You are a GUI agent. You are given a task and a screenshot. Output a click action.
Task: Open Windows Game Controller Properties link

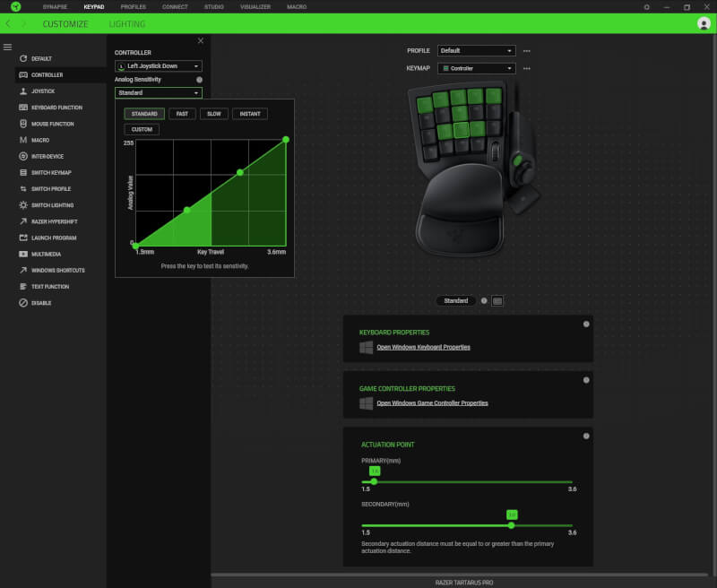[x=432, y=402]
